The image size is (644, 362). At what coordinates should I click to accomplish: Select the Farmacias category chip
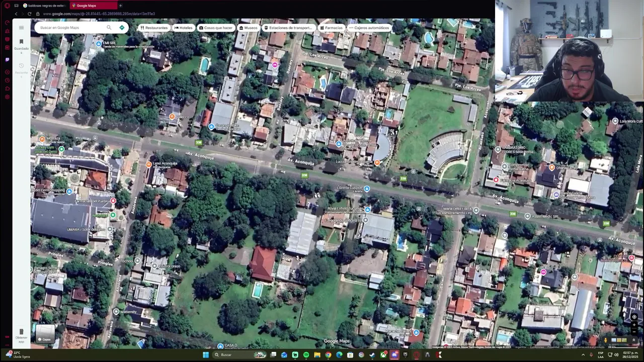click(331, 28)
